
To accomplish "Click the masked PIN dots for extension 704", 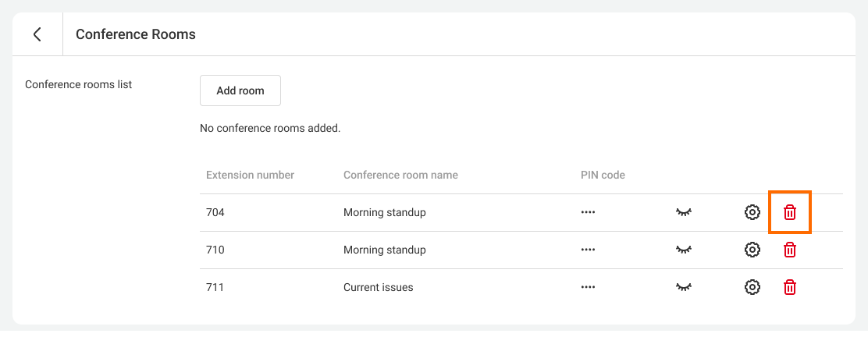I will [x=588, y=212].
